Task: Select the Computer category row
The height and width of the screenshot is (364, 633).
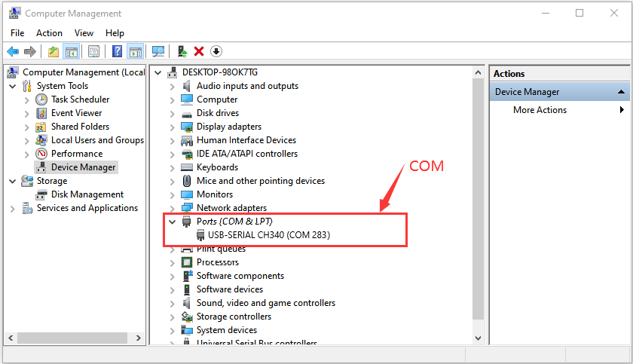Action: (x=217, y=99)
